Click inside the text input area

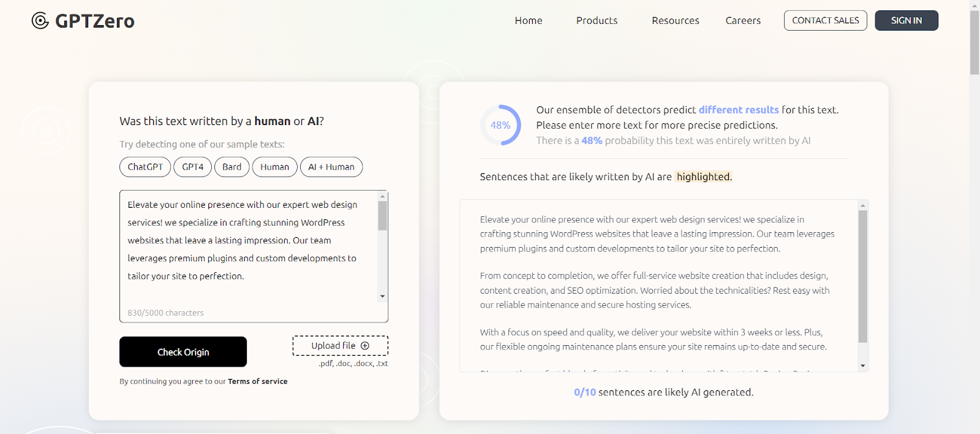click(x=245, y=245)
